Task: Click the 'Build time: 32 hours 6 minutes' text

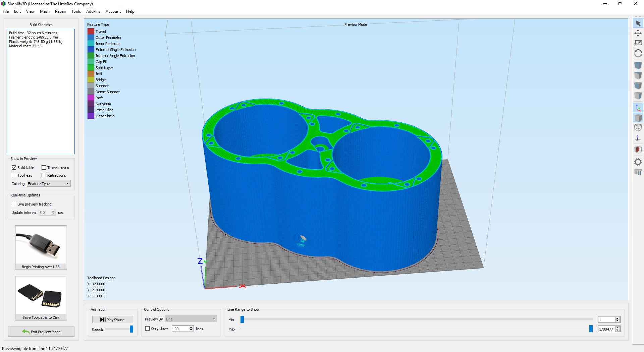Action: tap(33, 33)
